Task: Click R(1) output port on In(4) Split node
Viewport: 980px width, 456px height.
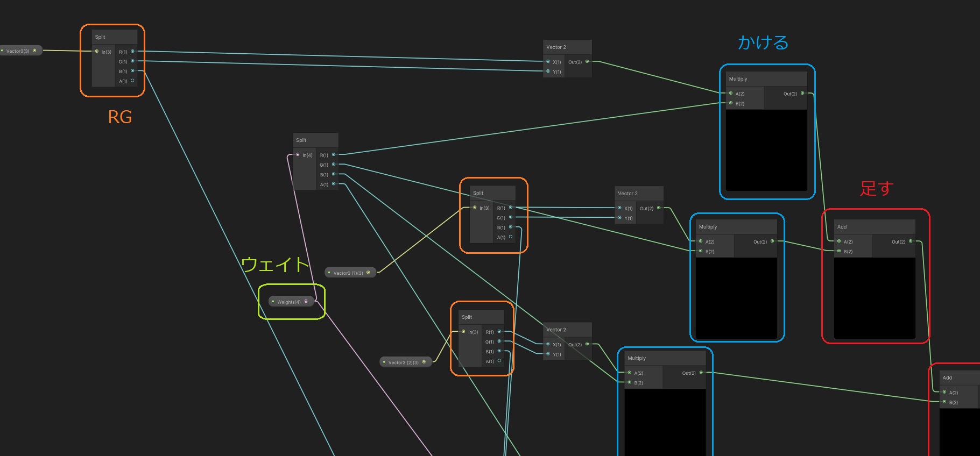Action: pyautogui.click(x=334, y=155)
